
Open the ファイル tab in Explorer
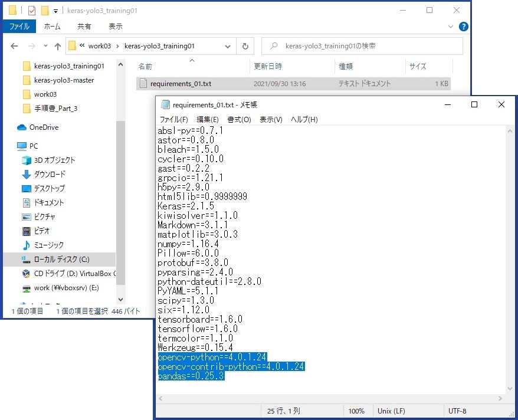19,27
